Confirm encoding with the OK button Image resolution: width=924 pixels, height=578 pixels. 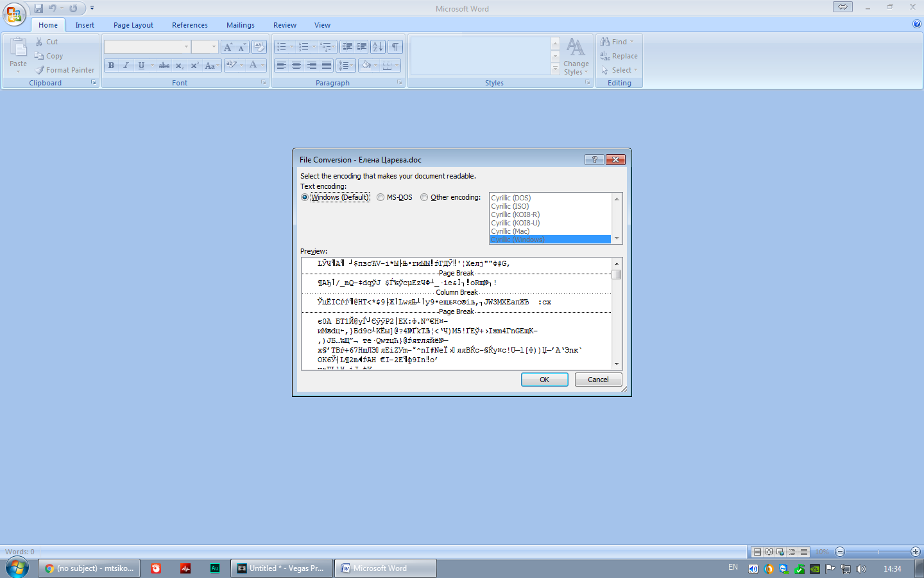[x=544, y=380]
